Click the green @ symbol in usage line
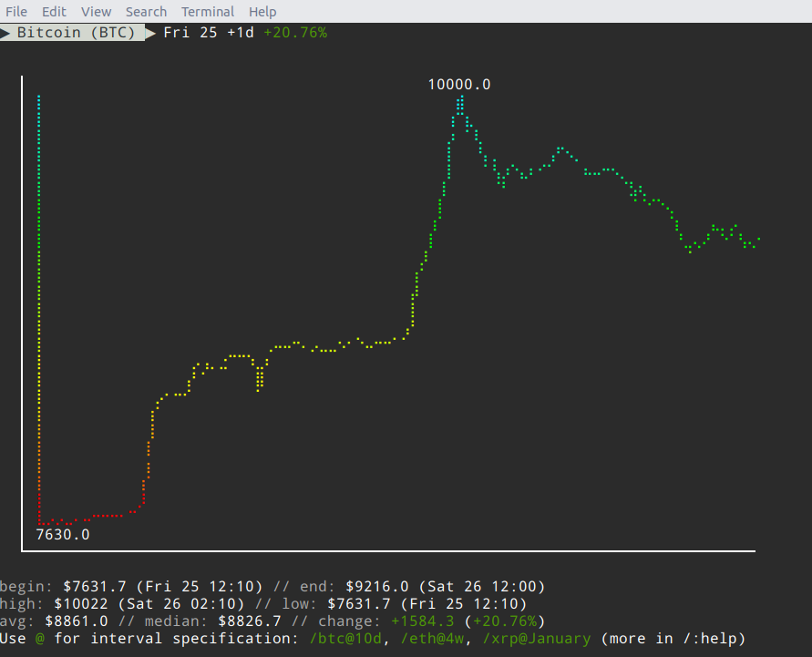The image size is (812, 657). 40,639
